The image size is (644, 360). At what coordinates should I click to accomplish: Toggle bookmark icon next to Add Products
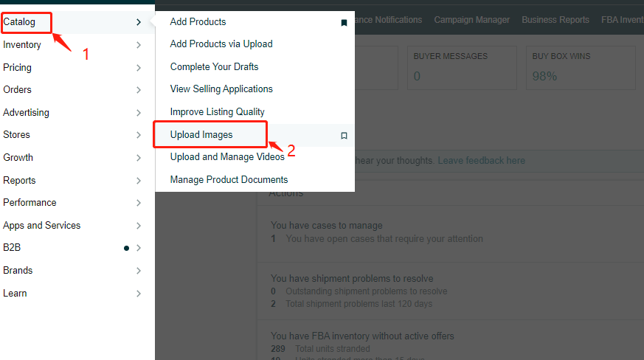(344, 23)
